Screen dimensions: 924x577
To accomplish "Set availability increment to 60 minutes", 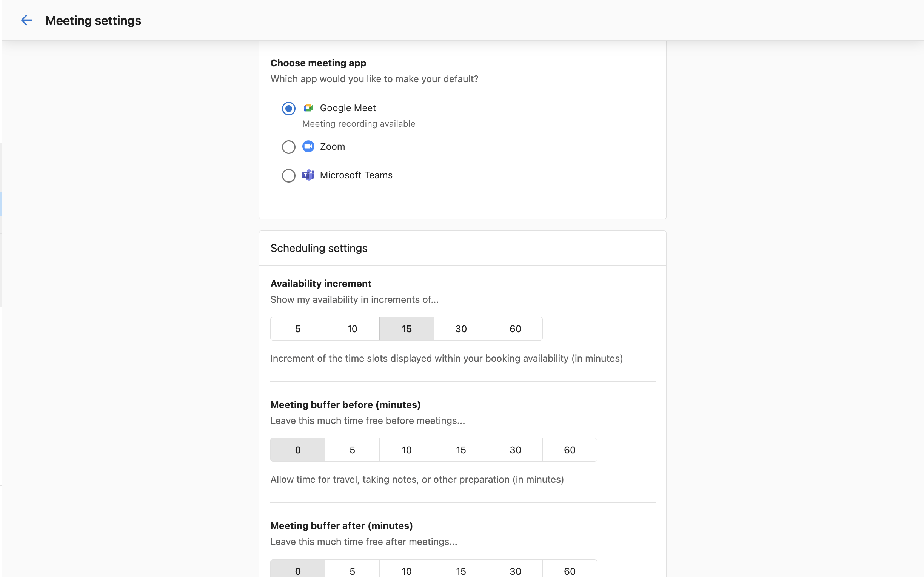I will [515, 328].
